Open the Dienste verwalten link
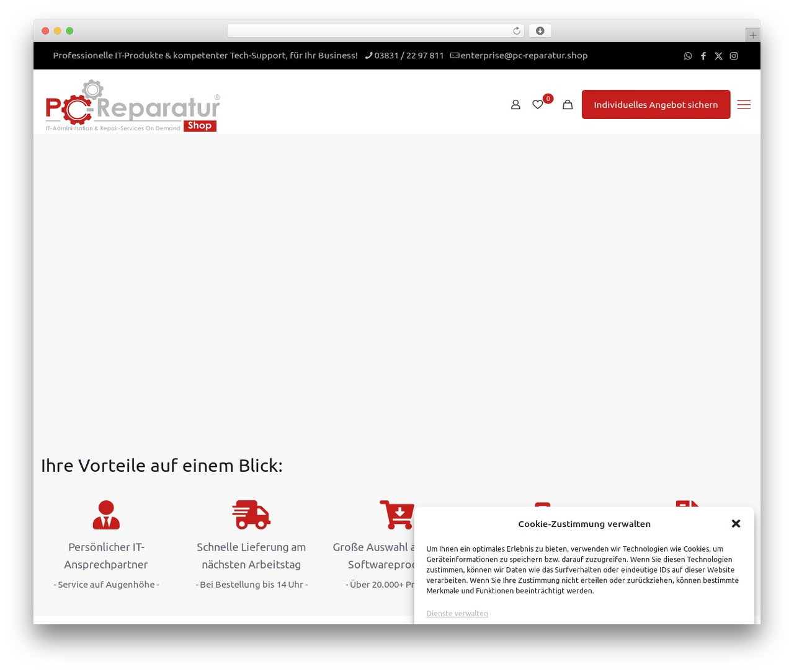794x672 pixels. (x=457, y=614)
